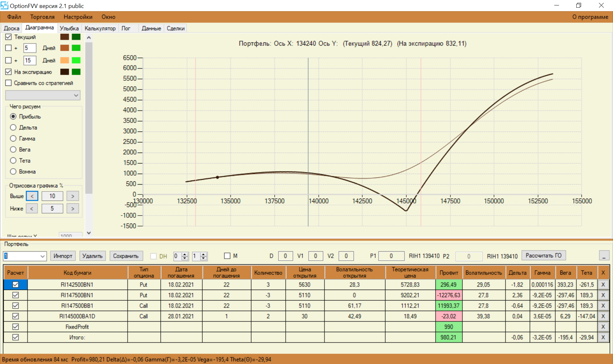Remove RI145000BA1D position via X button
The width and height of the screenshot is (613, 364).
click(603, 316)
